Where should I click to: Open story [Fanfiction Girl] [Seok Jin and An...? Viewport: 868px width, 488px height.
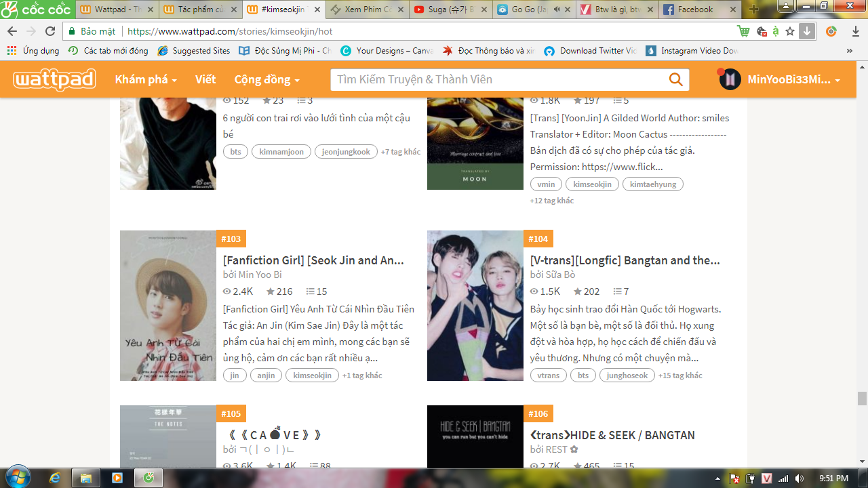pyautogui.click(x=313, y=260)
